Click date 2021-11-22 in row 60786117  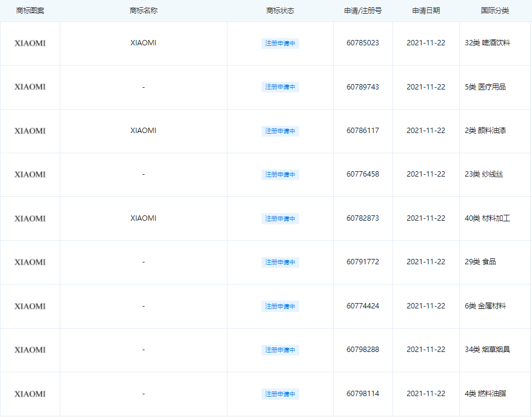(426, 131)
